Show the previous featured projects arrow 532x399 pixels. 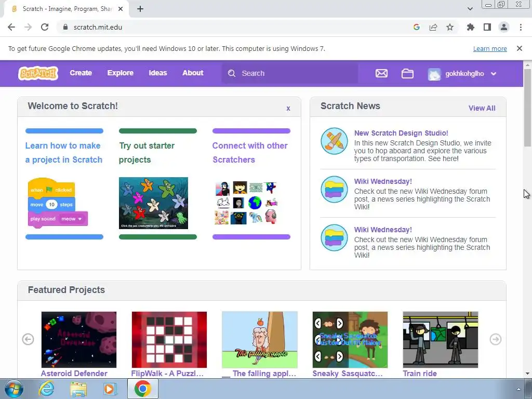point(28,339)
